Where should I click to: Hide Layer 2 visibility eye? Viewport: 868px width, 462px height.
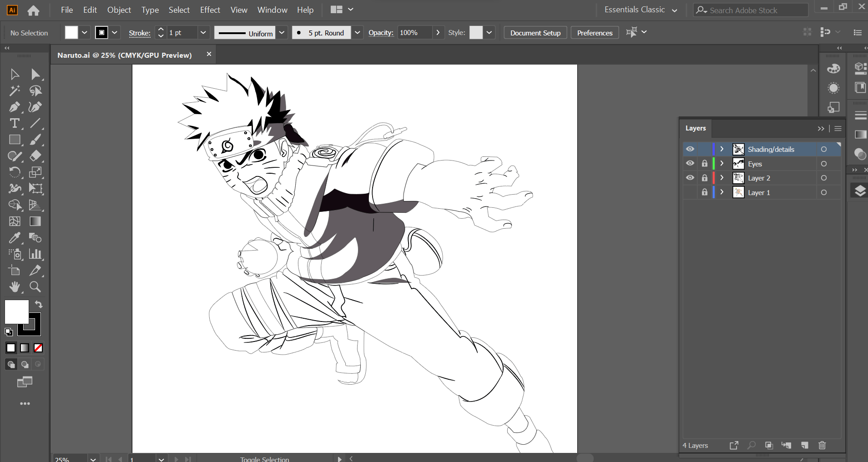pyautogui.click(x=690, y=178)
